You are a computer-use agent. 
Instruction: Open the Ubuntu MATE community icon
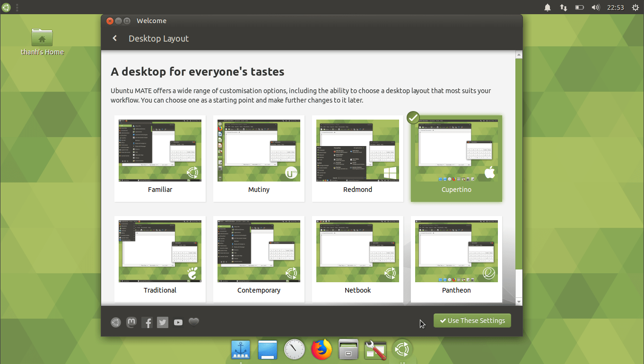116,322
